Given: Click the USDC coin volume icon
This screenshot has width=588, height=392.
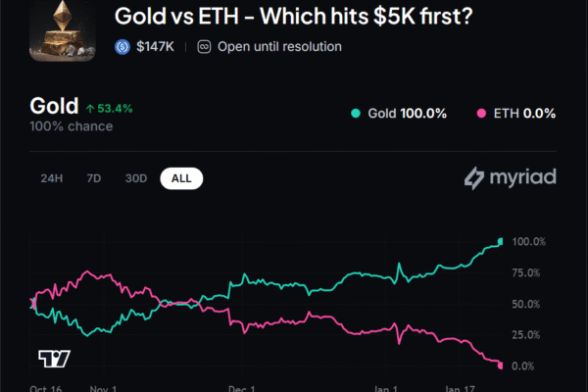Looking at the screenshot, I should click(122, 46).
